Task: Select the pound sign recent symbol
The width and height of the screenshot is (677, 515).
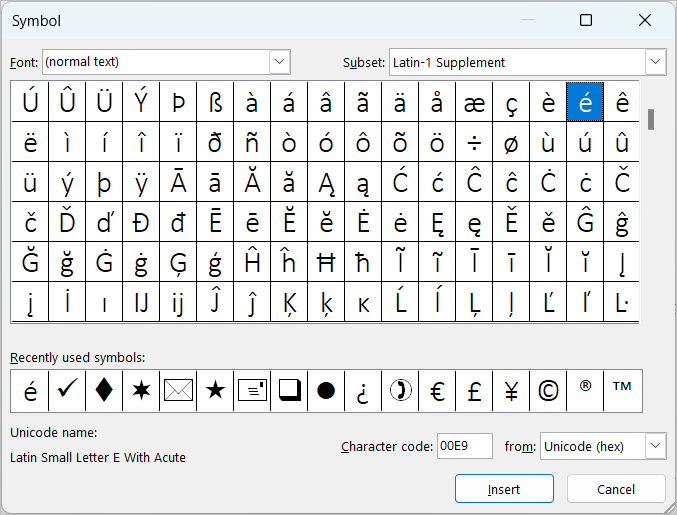Action: (474, 391)
